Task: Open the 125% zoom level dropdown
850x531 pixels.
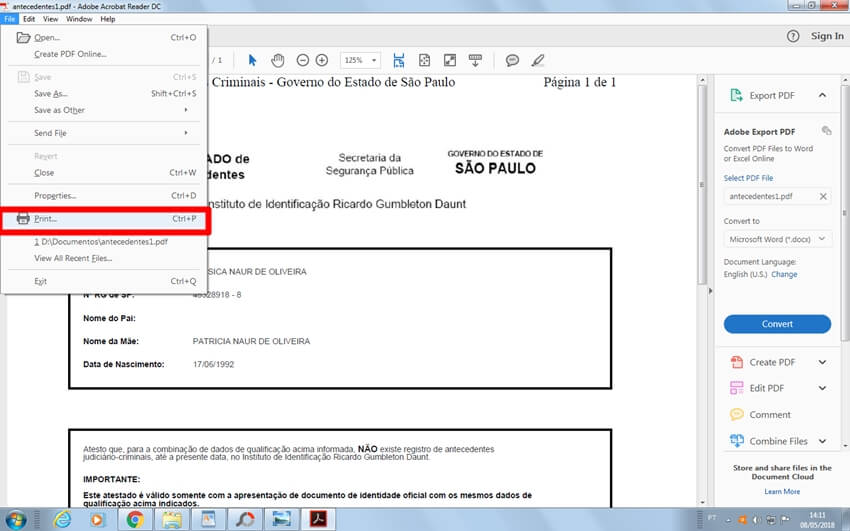Action: [x=360, y=60]
